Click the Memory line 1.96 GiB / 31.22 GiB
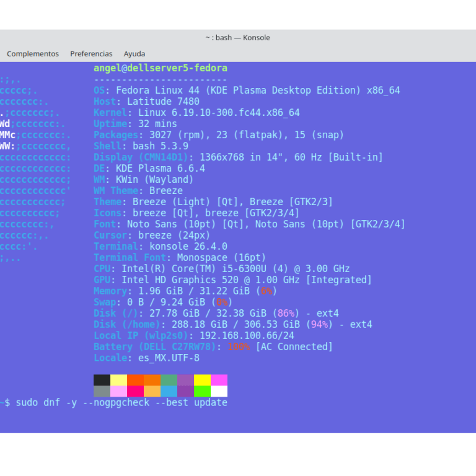The image size is (476, 476). pyautogui.click(x=185, y=291)
